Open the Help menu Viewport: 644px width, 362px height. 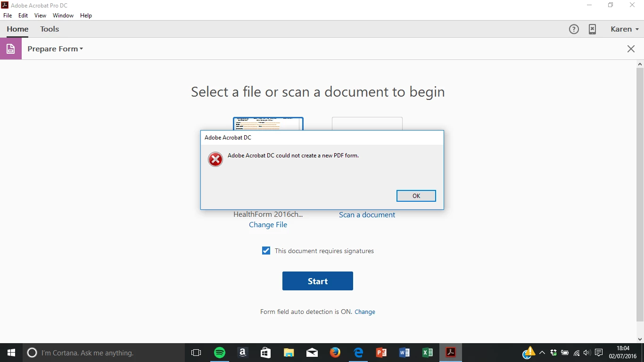click(x=86, y=16)
